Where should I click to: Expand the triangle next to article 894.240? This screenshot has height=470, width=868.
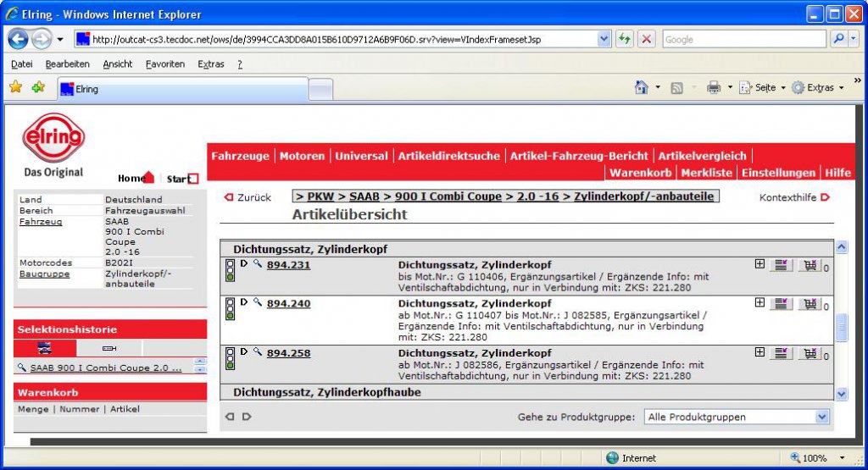click(243, 302)
